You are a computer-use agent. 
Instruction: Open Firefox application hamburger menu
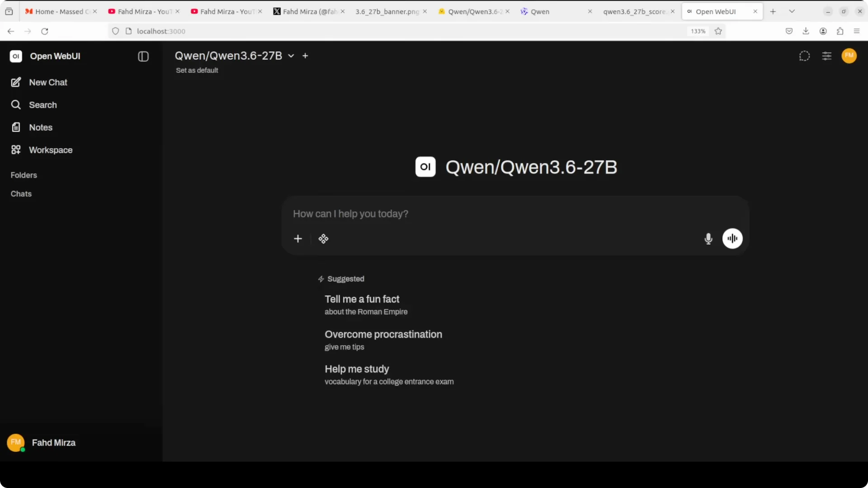[857, 31]
